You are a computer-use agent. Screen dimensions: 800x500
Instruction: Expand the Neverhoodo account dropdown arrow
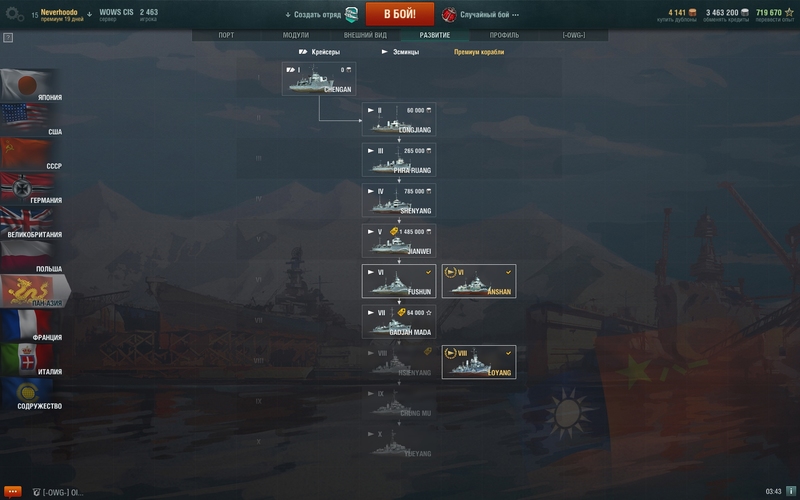click(89, 14)
